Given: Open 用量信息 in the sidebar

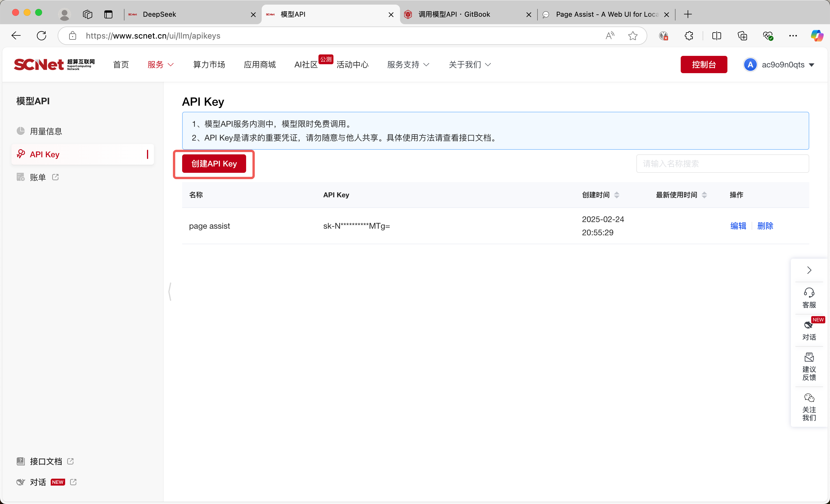Looking at the screenshot, I should tap(82, 131).
